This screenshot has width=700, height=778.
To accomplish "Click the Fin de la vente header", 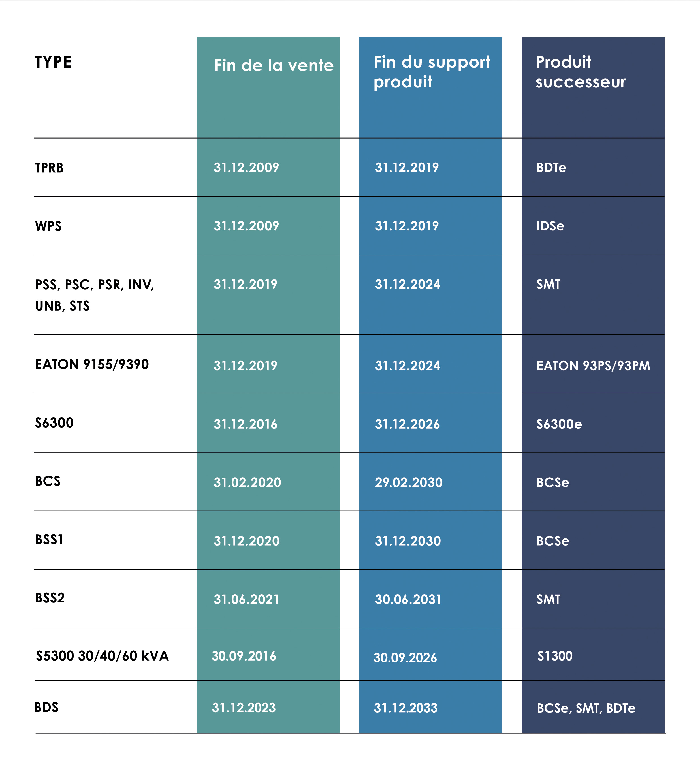I will point(274,66).
